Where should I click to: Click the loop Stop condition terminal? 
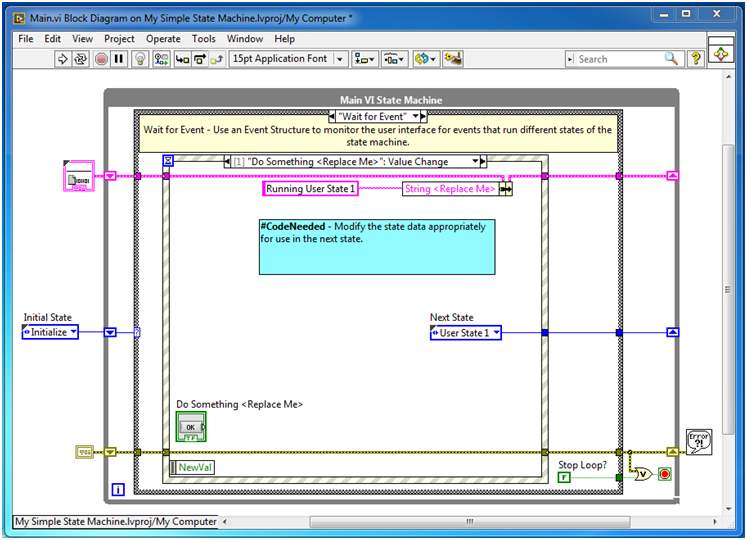(x=664, y=474)
